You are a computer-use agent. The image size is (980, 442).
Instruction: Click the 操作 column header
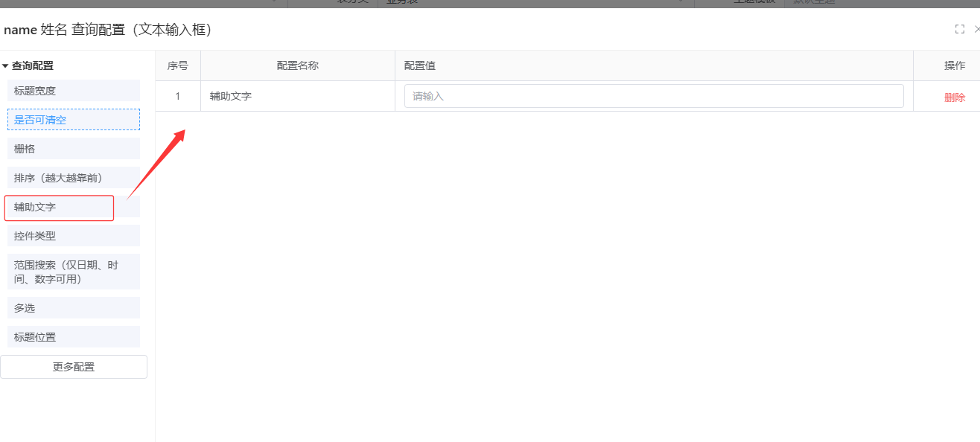point(955,65)
